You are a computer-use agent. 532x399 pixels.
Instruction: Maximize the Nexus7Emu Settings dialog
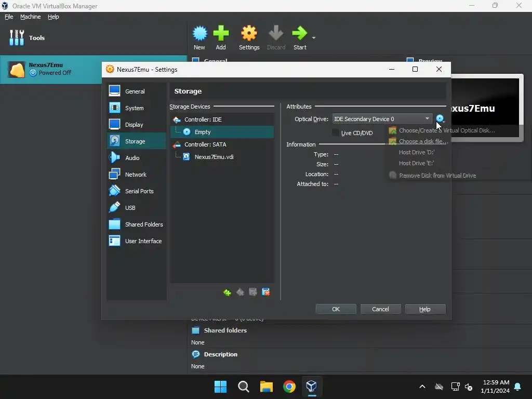pyautogui.click(x=415, y=69)
